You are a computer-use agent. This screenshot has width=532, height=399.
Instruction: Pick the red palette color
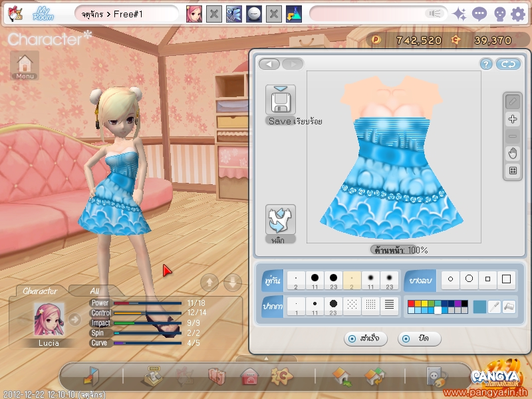pyautogui.click(x=411, y=303)
